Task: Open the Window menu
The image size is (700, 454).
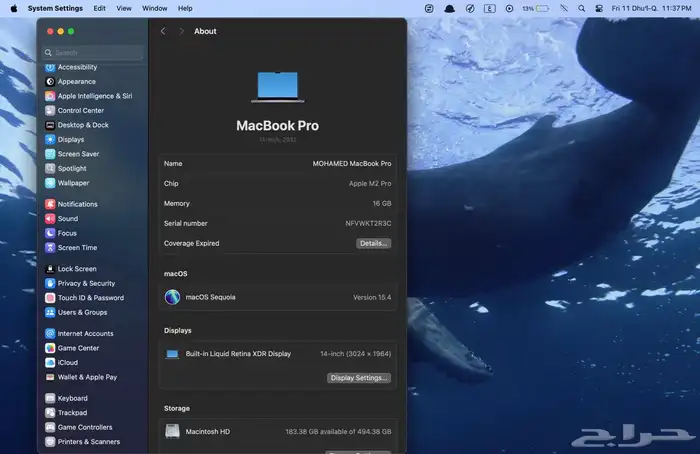Action: (x=155, y=8)
